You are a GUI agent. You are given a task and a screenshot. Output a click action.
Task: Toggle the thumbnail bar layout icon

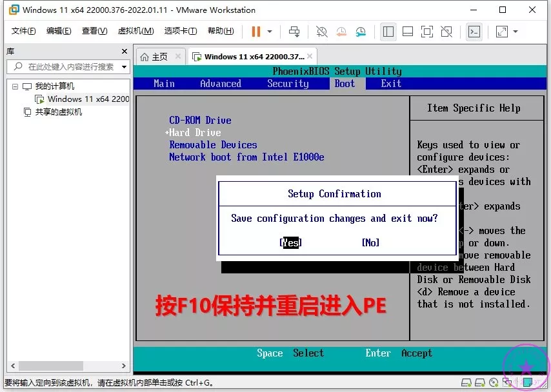[x=407, y=32]
